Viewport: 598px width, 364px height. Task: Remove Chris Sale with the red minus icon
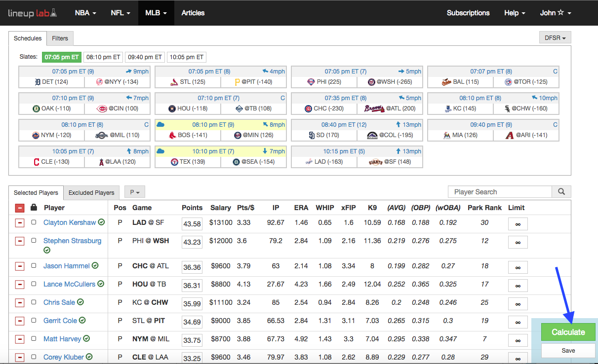pyautogui.click(x=19, y=303)
